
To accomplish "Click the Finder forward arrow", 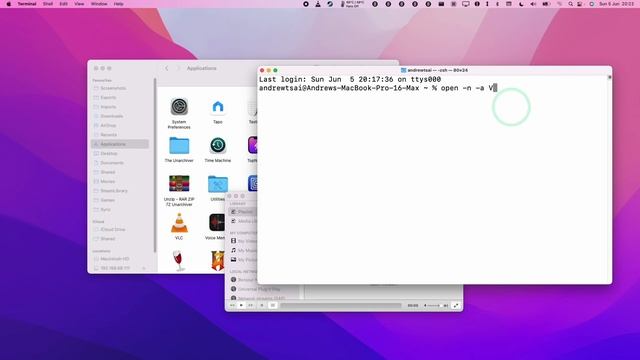I will tap(178, 68).
